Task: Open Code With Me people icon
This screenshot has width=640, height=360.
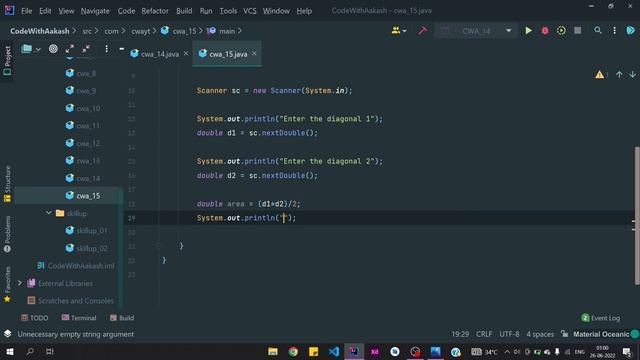Action: [x=399, y=31]
